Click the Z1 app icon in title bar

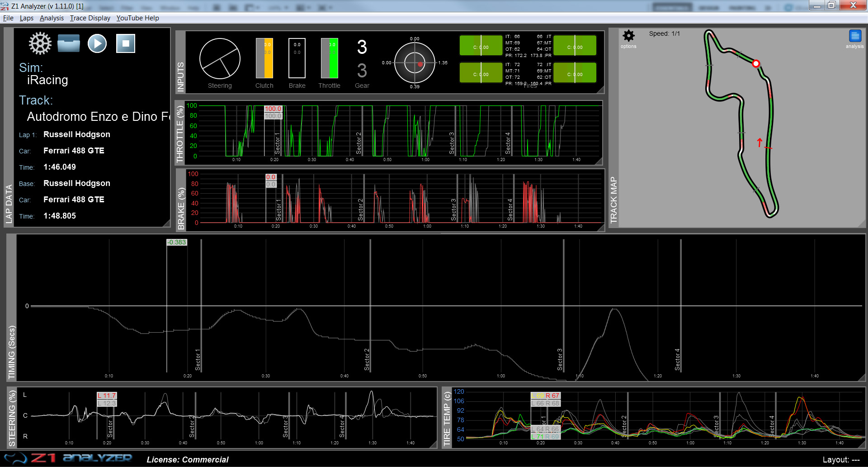pyautogui.click(x=5, y=6)
